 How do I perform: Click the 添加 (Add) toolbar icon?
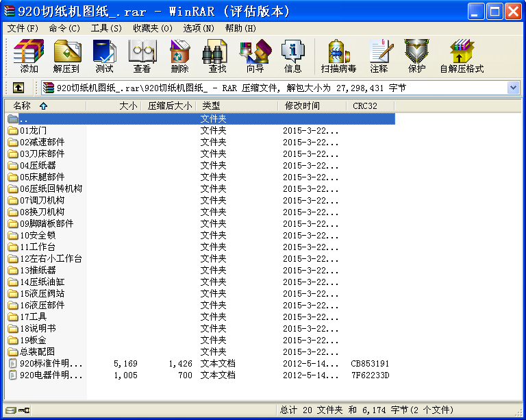click(x=29, y=55)
